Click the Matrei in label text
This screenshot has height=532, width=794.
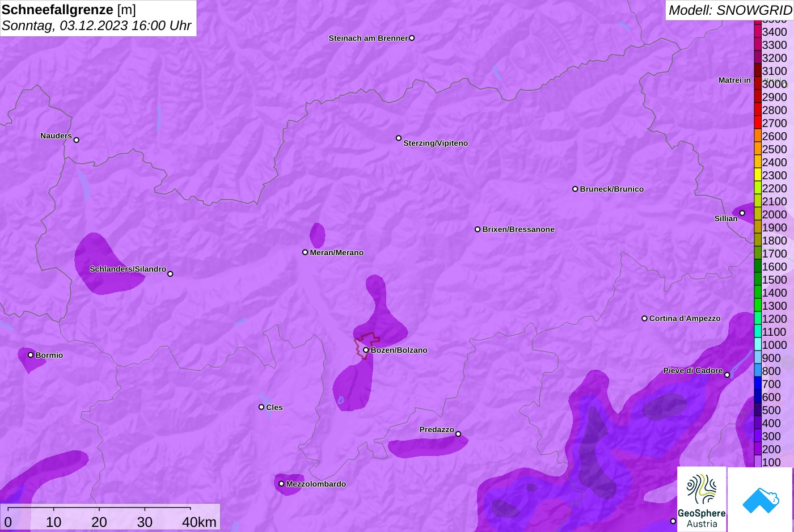pos(734,80)
